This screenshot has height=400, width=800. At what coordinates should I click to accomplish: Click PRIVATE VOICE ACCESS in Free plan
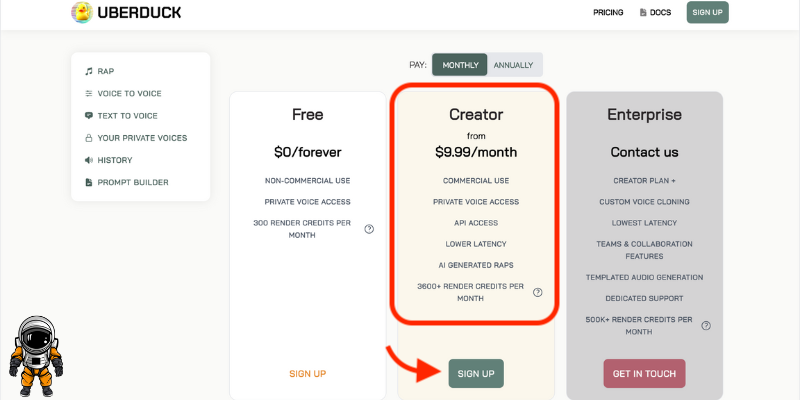[308, 202]
